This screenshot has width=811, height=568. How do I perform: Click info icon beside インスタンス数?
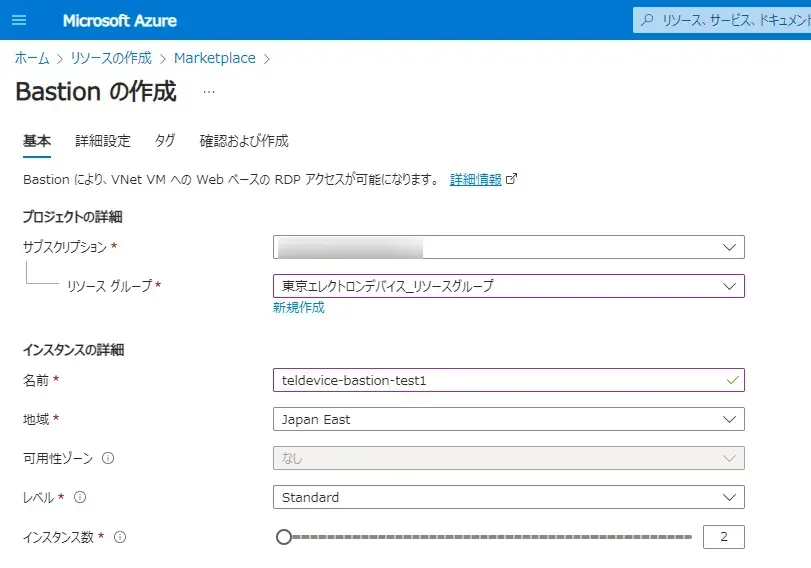point(120,537)
